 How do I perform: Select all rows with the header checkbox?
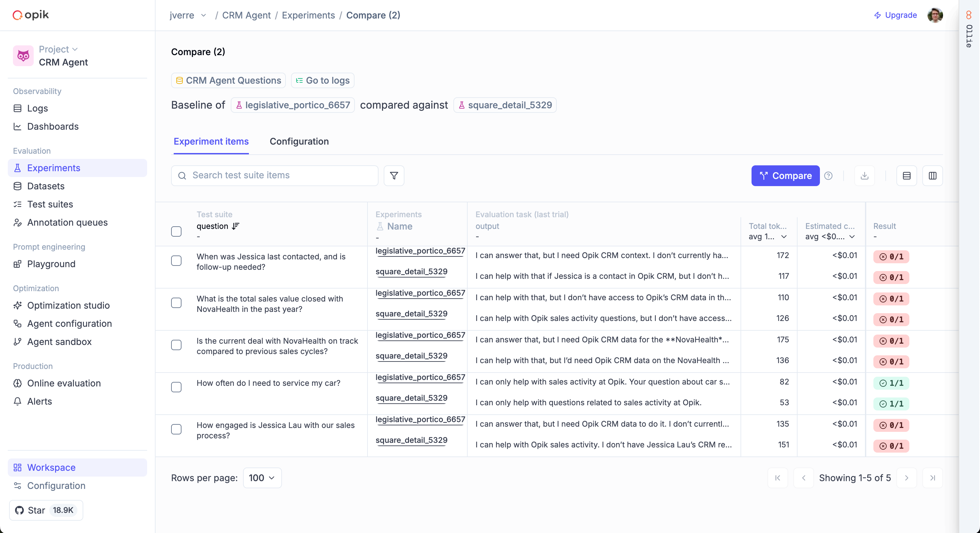click(x=176, y=231)
